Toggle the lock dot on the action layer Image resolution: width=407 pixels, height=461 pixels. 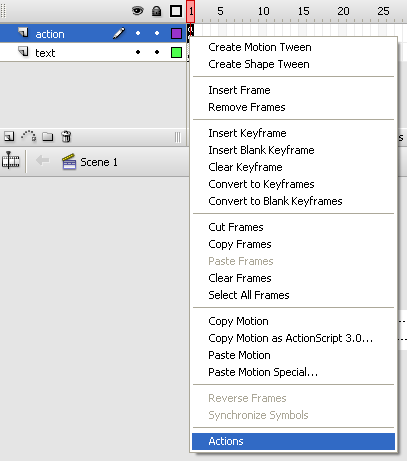(157, 33)
